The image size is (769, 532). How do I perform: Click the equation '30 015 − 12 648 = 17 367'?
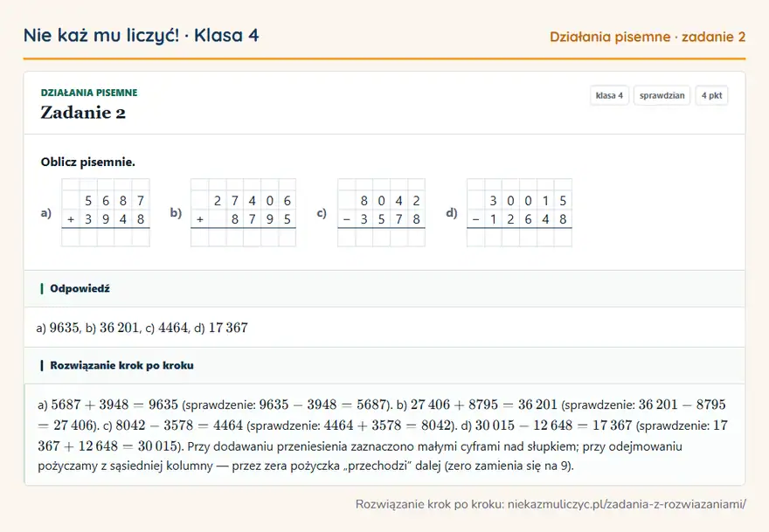(x=553, y=425)
